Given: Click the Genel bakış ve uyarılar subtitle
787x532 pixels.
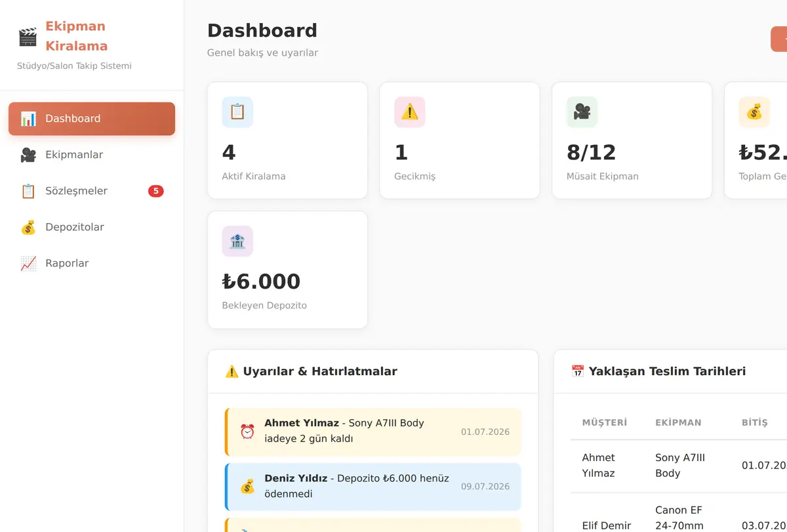Looking at the screenshot, I should (x=262, y=52).
